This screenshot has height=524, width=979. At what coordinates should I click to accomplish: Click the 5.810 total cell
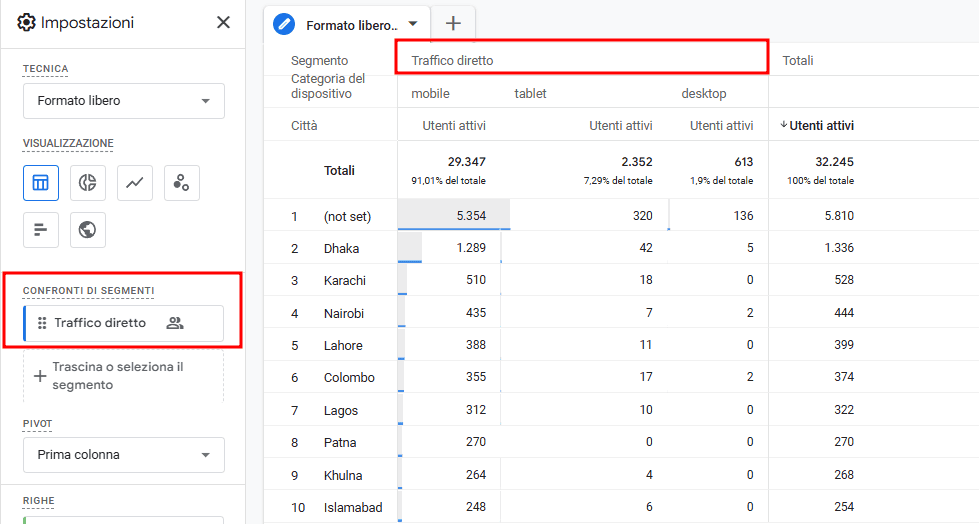tap(839, 215)
